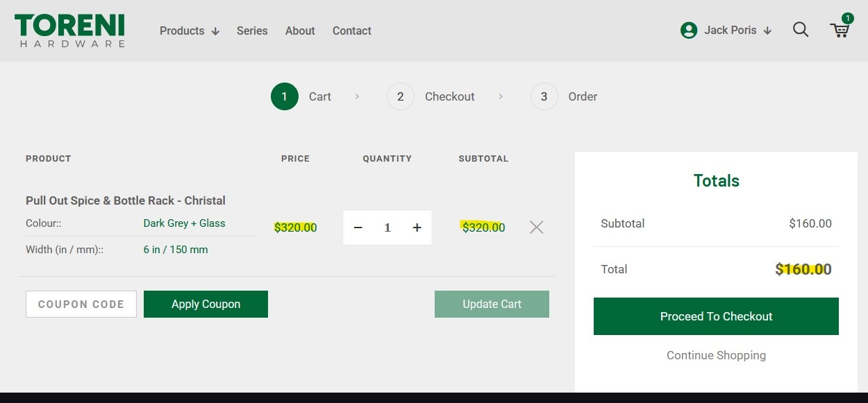
Task: Increase quantity with the plus button
Action: (417, 228)
